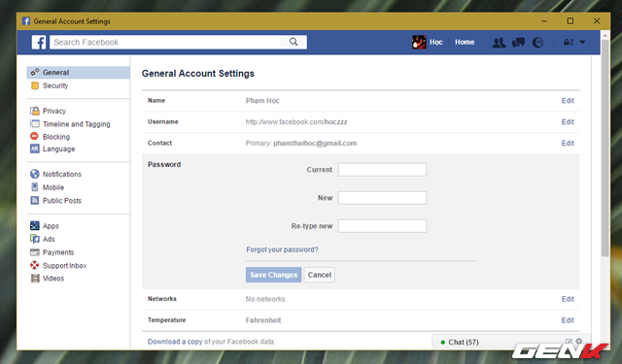Click the scrollbar up arrow

[x=605, y=35]
